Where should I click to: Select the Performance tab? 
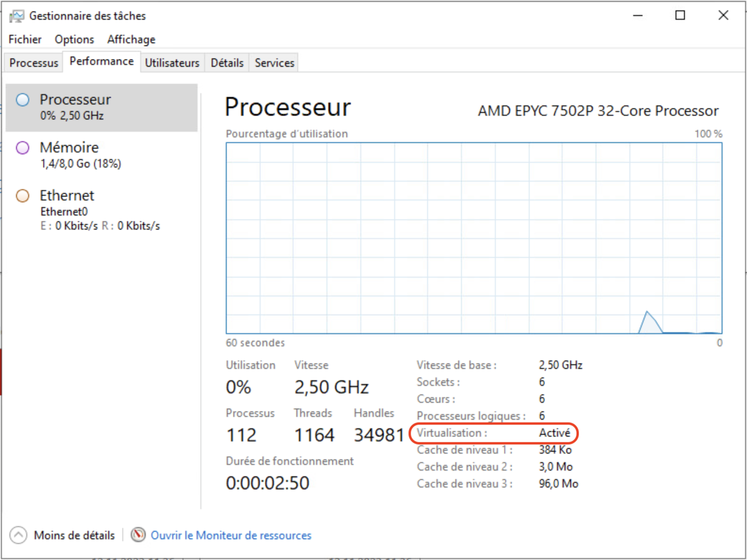[x=102, y=62]
